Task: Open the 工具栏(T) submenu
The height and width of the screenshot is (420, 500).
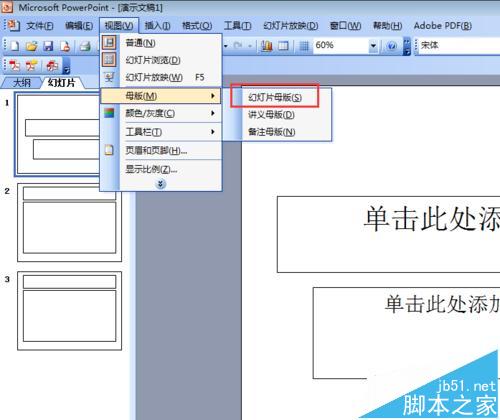Action: click(x=161, y=132)
